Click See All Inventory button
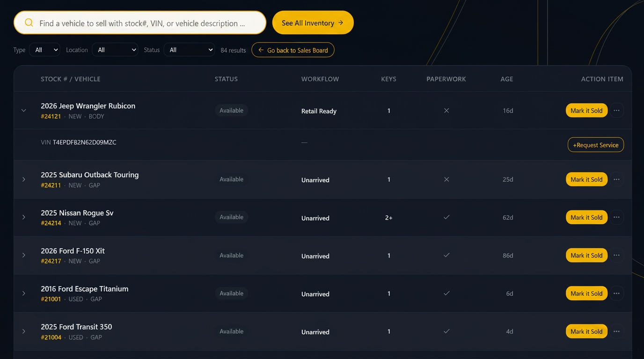This screenshot has height=359, width=644. click(x=313, y=23)
